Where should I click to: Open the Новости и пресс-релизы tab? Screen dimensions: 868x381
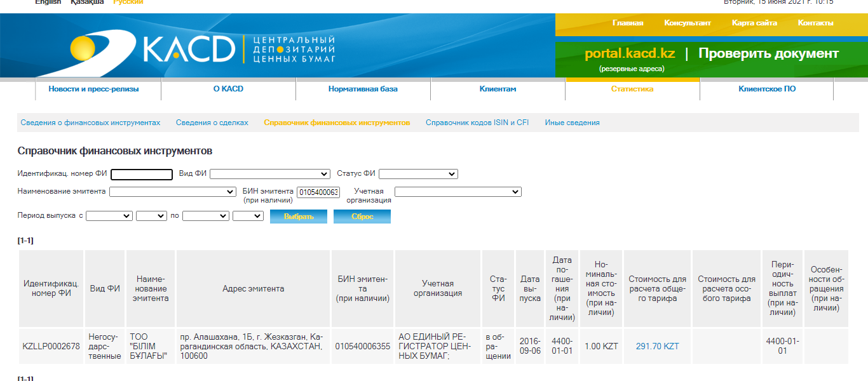point(93,89)
